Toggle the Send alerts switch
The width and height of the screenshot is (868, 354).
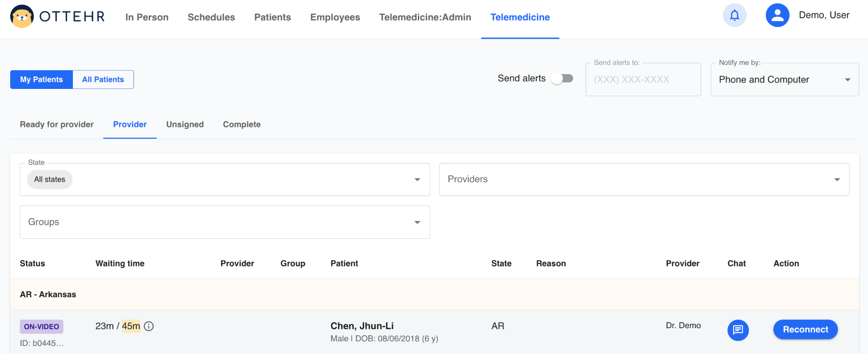(x=562, y=79)
